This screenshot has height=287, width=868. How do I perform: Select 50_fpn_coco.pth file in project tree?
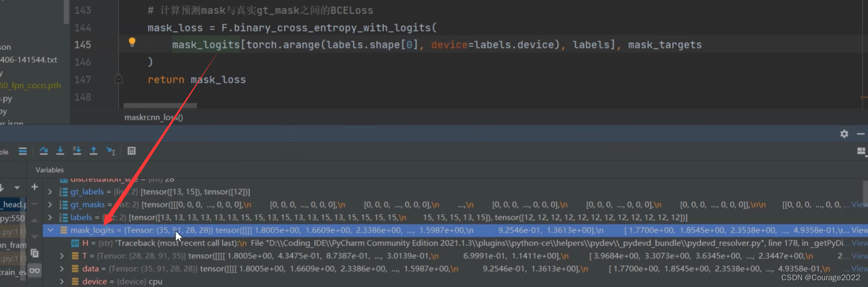click(30, 85)
